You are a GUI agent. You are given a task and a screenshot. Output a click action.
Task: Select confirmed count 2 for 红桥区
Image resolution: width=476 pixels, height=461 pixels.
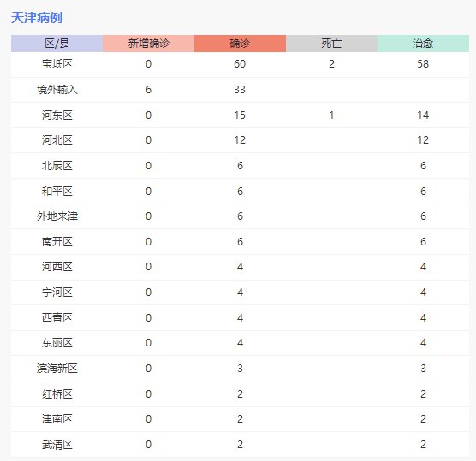click(x=240, y=394)
